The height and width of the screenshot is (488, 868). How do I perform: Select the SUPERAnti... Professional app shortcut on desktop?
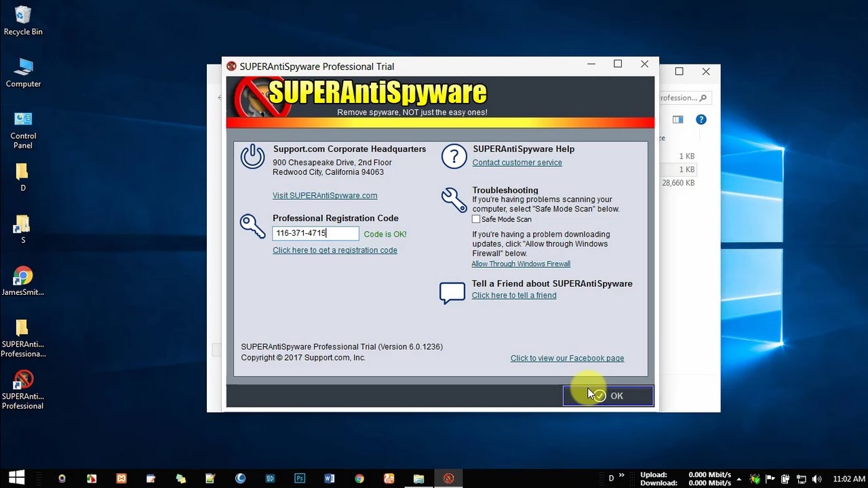click(22, 390)
